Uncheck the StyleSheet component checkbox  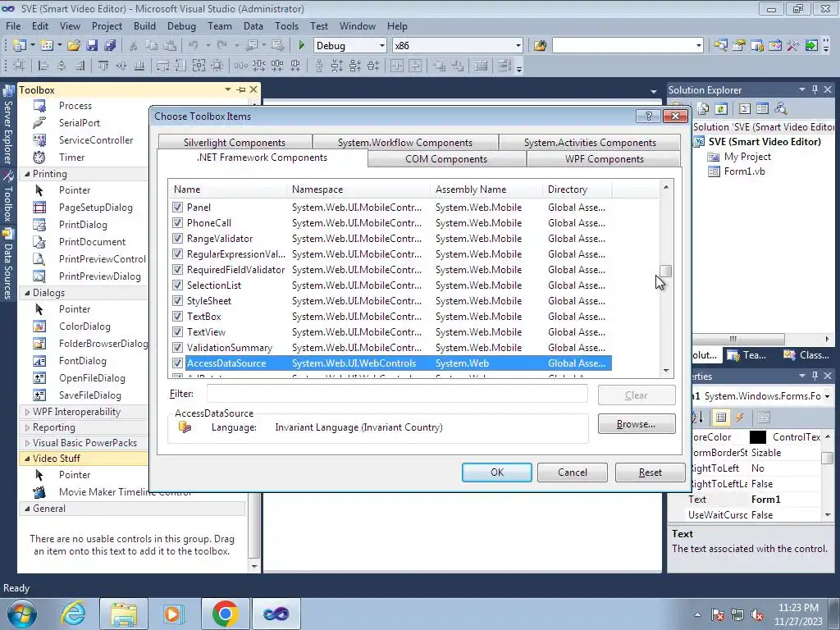(177, 300)
